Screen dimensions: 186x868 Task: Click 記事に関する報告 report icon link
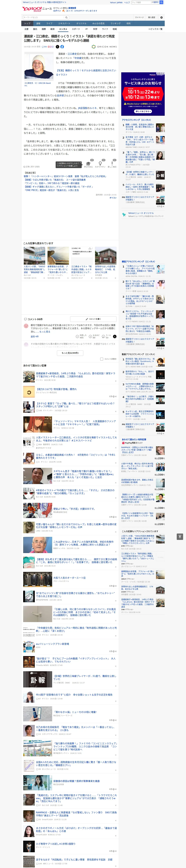click(32, 167)
